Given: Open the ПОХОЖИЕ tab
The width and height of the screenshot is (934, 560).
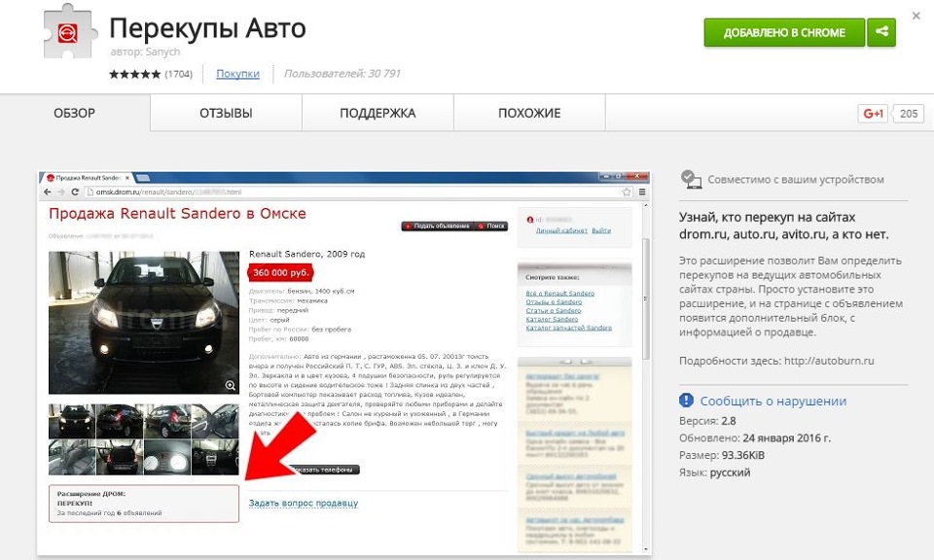Looking at the screenshot, I should point(529,113).
